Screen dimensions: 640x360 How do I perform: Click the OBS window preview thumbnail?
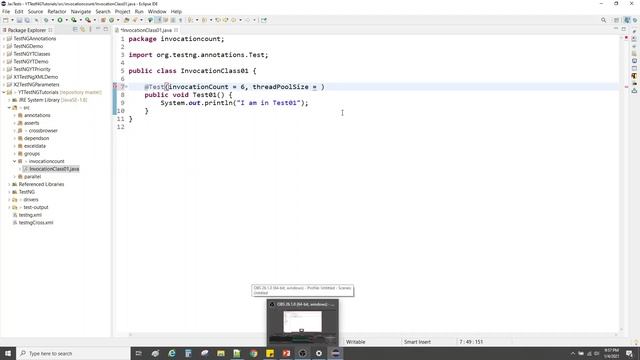302,322
